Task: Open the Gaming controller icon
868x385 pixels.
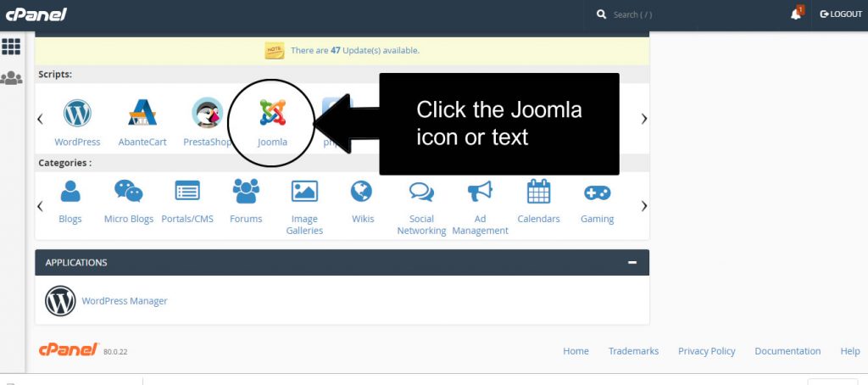Action: click(598, 192)
